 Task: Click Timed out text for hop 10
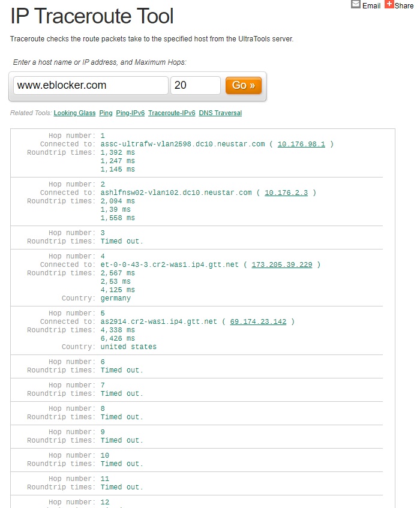tap(122, 464)
